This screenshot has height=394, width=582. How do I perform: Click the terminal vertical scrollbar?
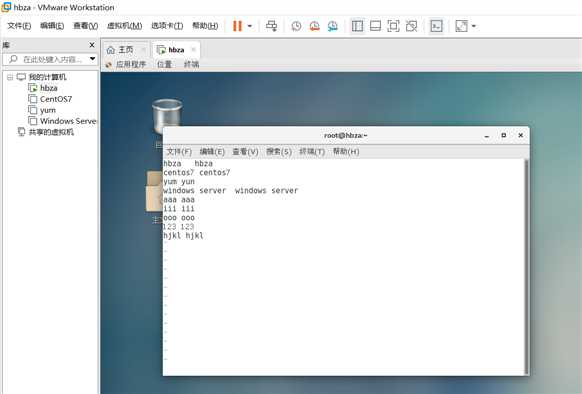[526, 267]
